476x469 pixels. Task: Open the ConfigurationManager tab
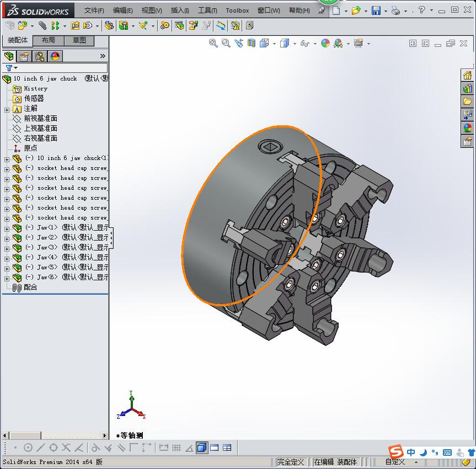click(x=40, y=56)
